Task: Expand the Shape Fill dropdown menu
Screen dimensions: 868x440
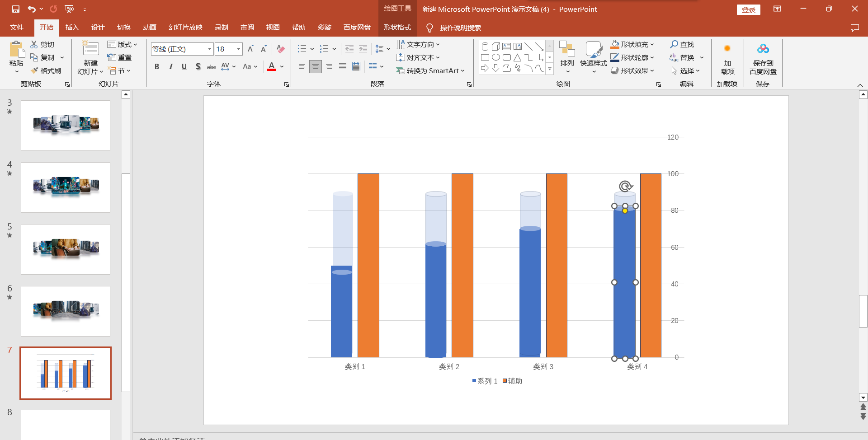Action: (x=652, y=45)
